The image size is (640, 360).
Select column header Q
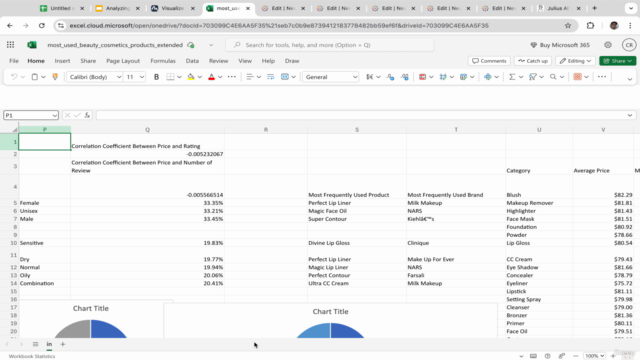[x=147, y=129]
